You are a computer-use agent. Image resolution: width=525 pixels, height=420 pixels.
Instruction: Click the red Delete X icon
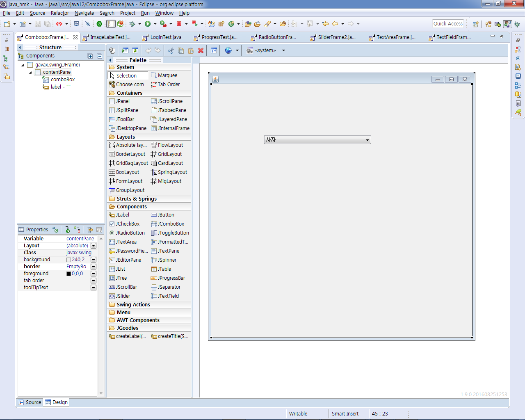coord(201,50)
